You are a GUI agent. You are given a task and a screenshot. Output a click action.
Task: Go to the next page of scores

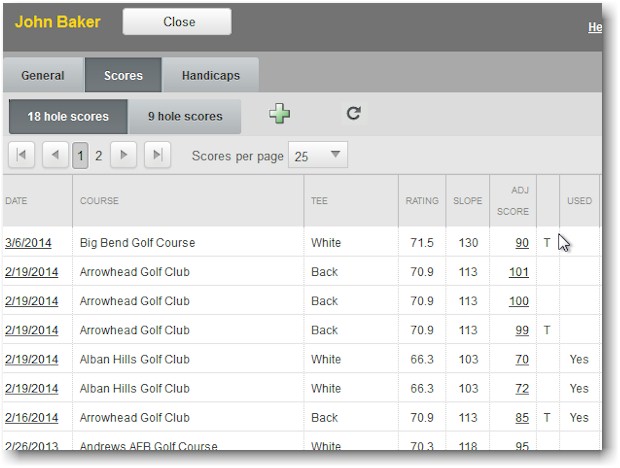123,155
